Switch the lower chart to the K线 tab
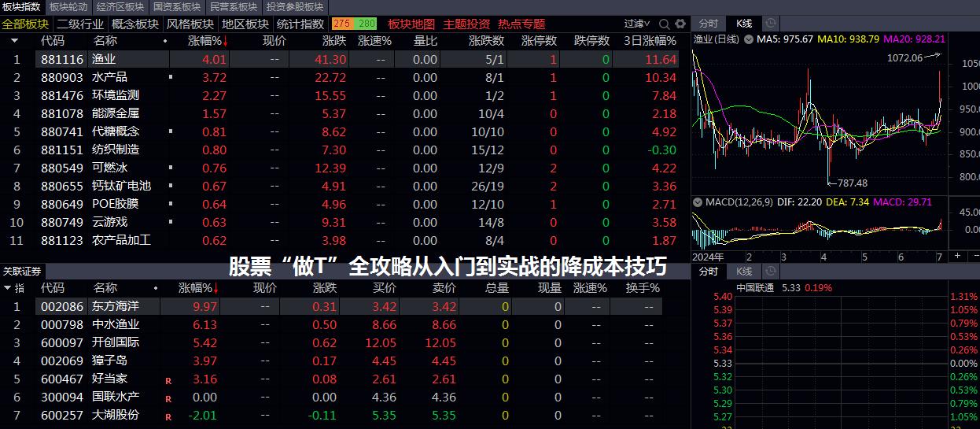 click(743, 272)
